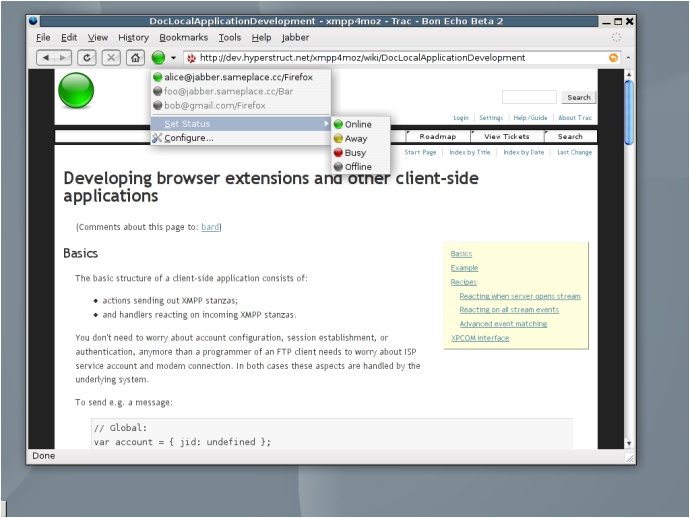Open the Jabber menu
The height and width of the screenshot is (518, 690).
pos(295,37)
